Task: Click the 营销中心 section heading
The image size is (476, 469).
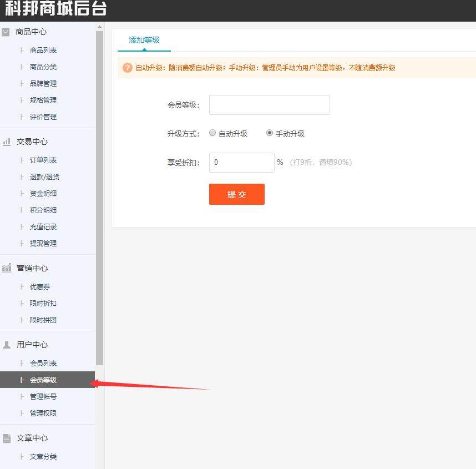Action: pyautogui.click(x=32, y=268)
